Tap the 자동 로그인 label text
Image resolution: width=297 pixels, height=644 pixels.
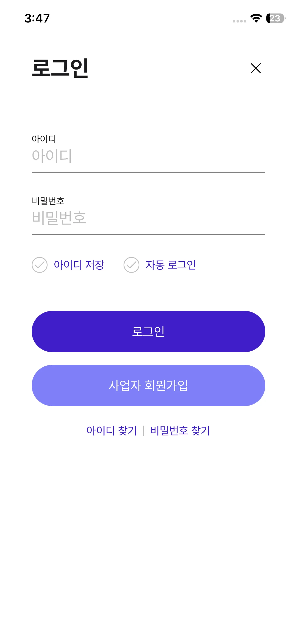click(171, 265)
